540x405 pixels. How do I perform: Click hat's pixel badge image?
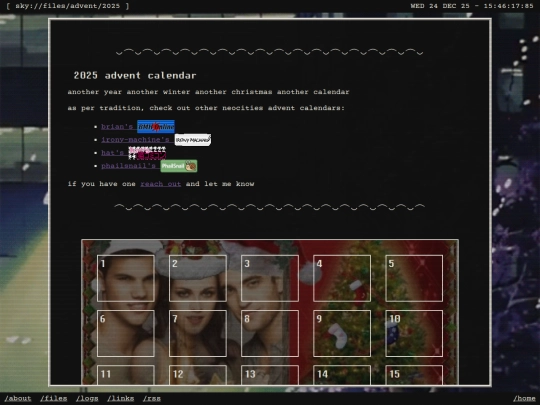pos(147,153)
